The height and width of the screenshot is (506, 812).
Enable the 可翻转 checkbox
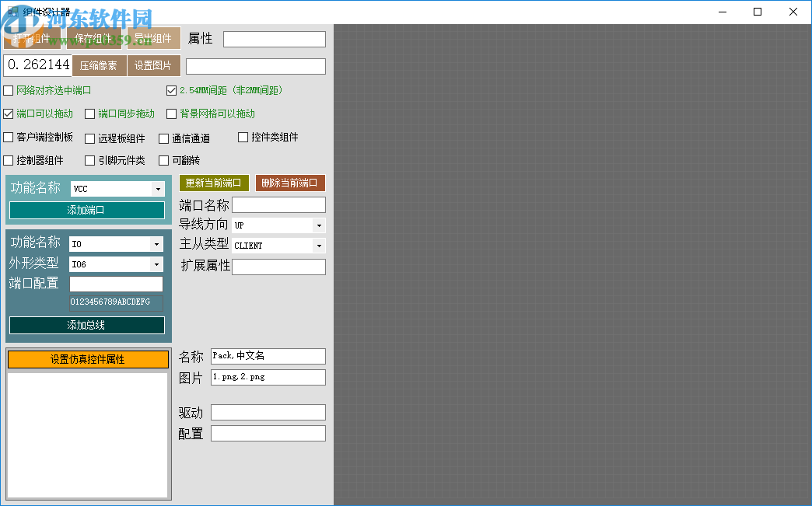pyautogui.click(x=163, y=162)
